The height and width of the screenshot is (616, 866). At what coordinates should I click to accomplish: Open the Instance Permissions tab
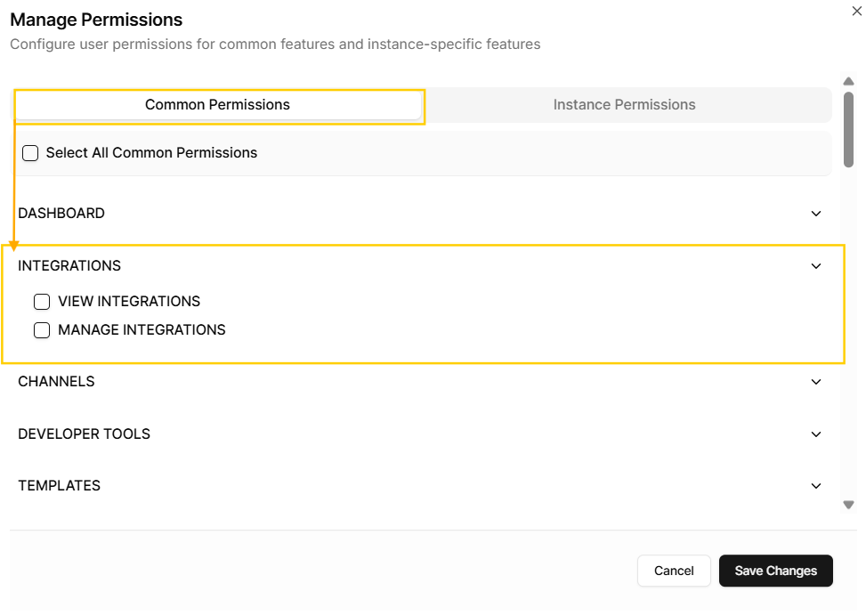(624, 105)
